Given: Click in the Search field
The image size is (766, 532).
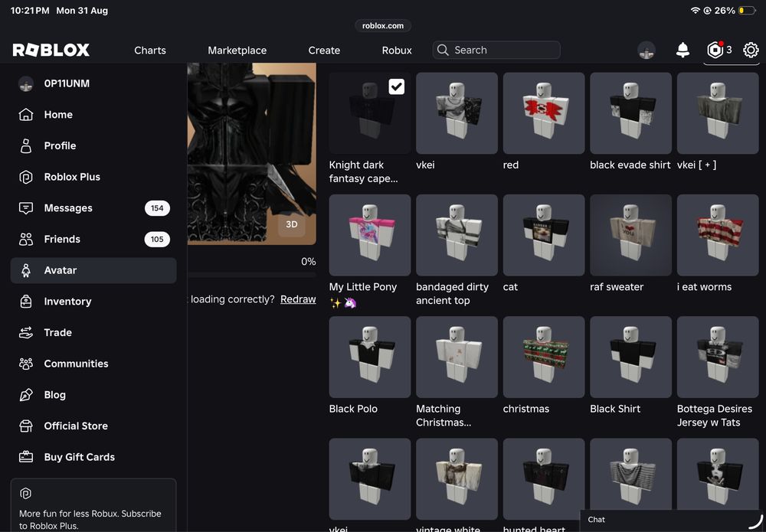Looking at the screenshot, I should tap(496, 51).
